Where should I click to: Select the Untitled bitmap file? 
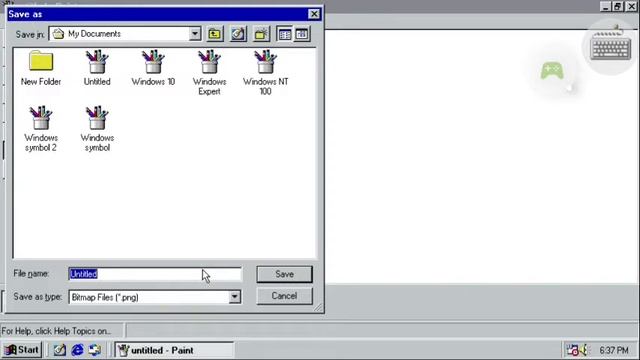tap(97, 68)
